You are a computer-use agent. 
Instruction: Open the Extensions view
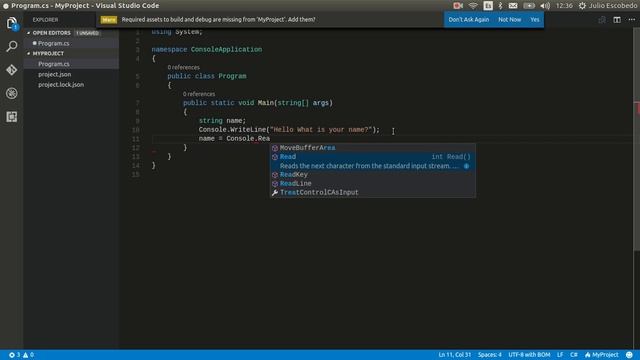click(11, 117)
